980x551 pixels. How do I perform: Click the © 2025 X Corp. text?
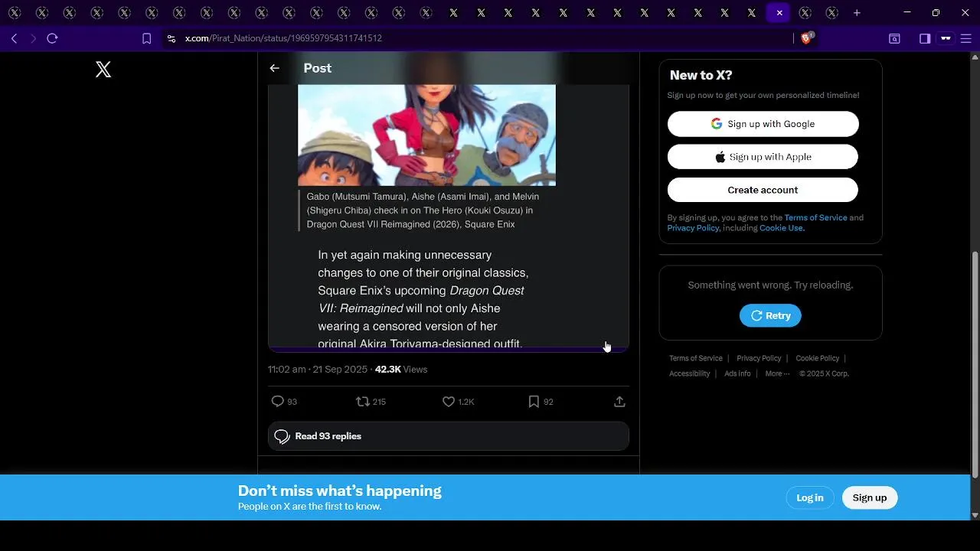coord(824,373)
